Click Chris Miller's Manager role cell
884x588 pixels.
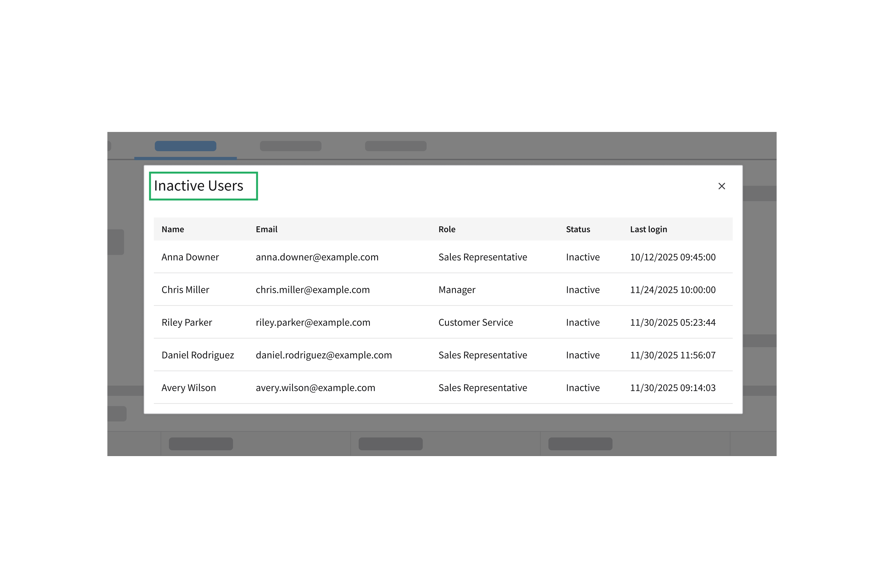pyautogui.click(x=457, y=290)
